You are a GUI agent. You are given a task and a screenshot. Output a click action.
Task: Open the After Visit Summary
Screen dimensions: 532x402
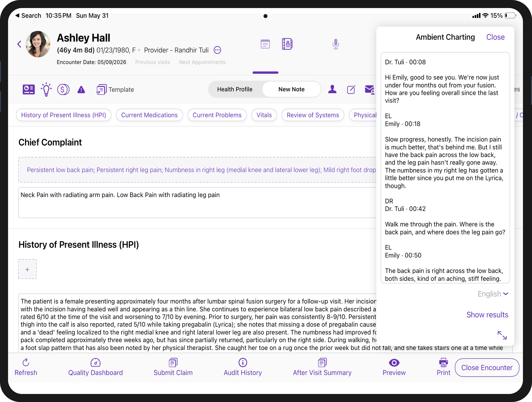click(322, 367)
